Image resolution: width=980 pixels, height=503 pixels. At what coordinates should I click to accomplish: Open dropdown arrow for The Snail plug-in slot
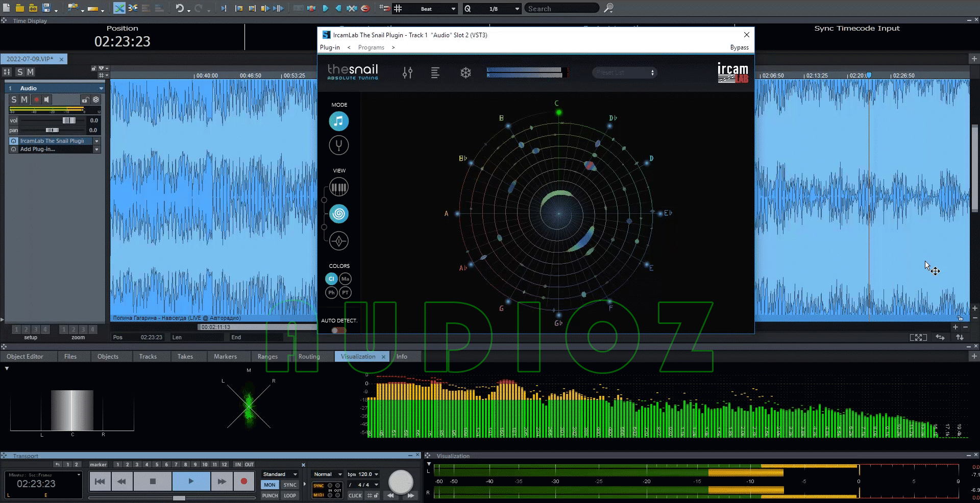(x=96, y=141)
